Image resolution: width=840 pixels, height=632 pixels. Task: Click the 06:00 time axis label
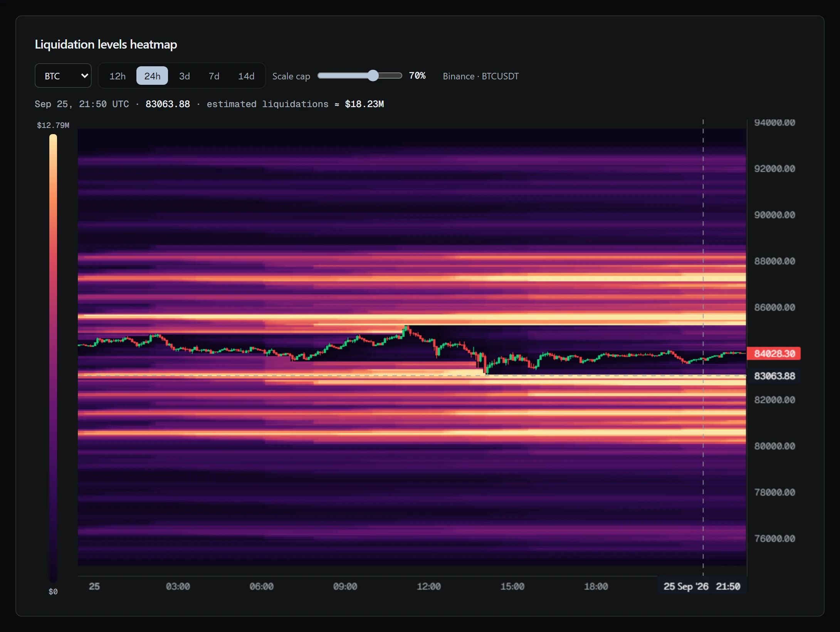262,586
